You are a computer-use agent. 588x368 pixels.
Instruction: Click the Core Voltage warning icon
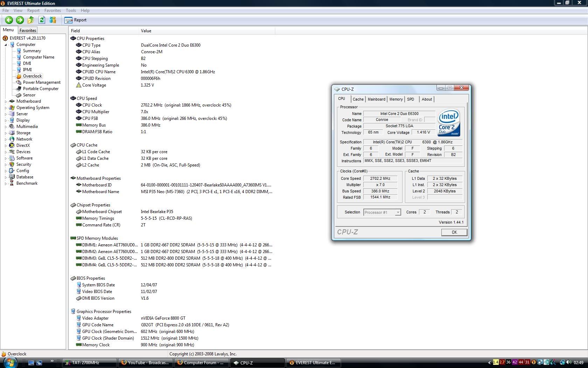[x=79, y=85]
